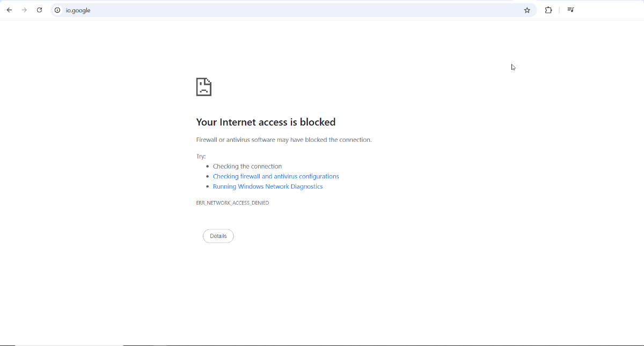This screenshot has height=346, width=644.
Task: Click the bullet beside Checking the connection
Action: tap(208, 167)
